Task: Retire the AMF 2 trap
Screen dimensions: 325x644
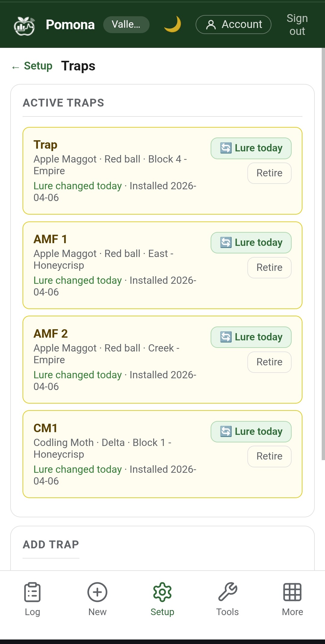Action: tap(269, 362)
